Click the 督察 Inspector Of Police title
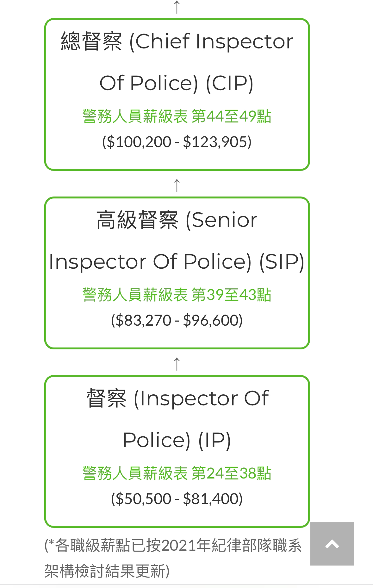 tap(177, 419)
